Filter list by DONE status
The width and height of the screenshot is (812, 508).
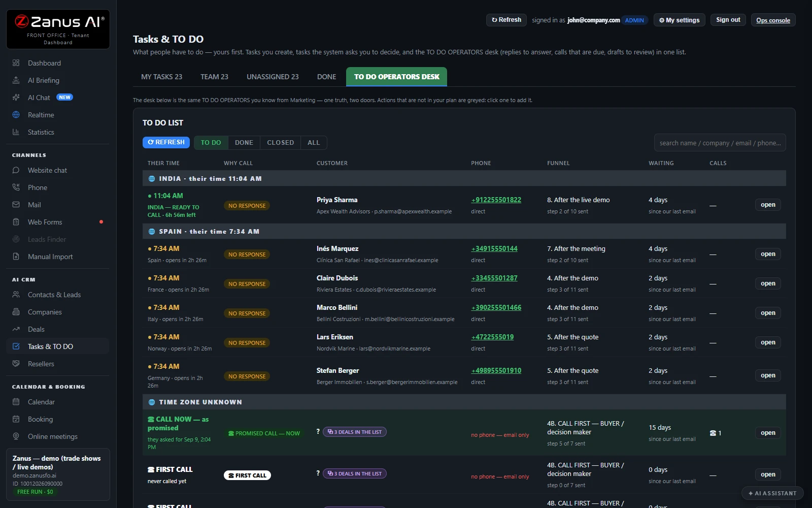point(244,143)
